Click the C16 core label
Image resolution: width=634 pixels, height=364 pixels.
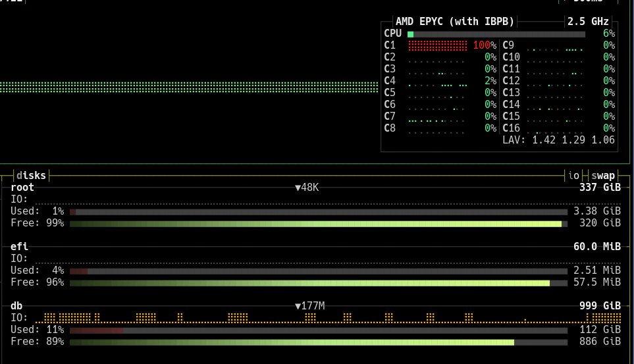[511, 128]
